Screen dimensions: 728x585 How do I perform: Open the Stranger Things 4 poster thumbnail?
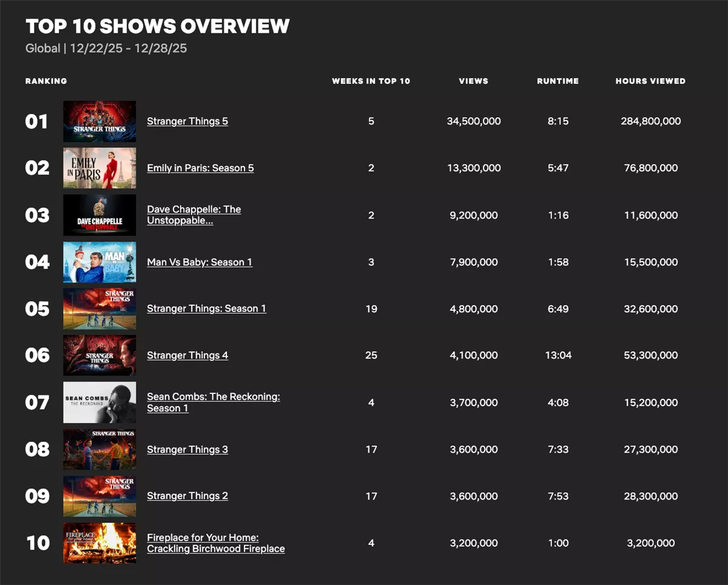[99, 356]
